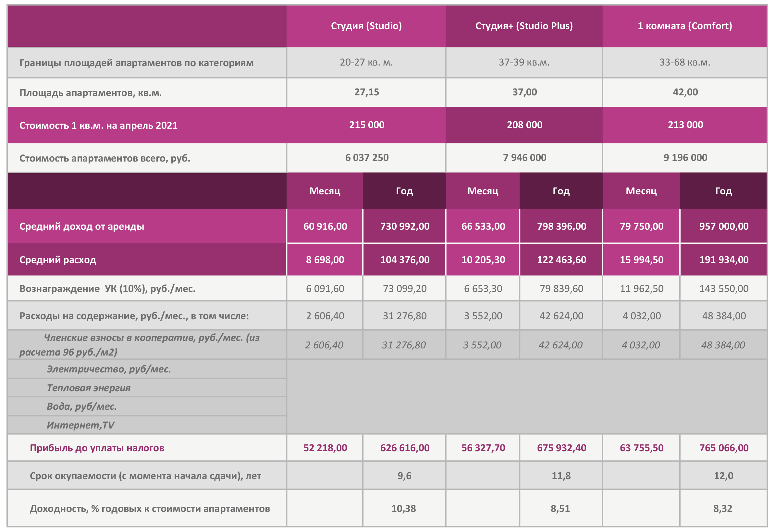Click Средний доход от аренды row label

coord(82,226)
